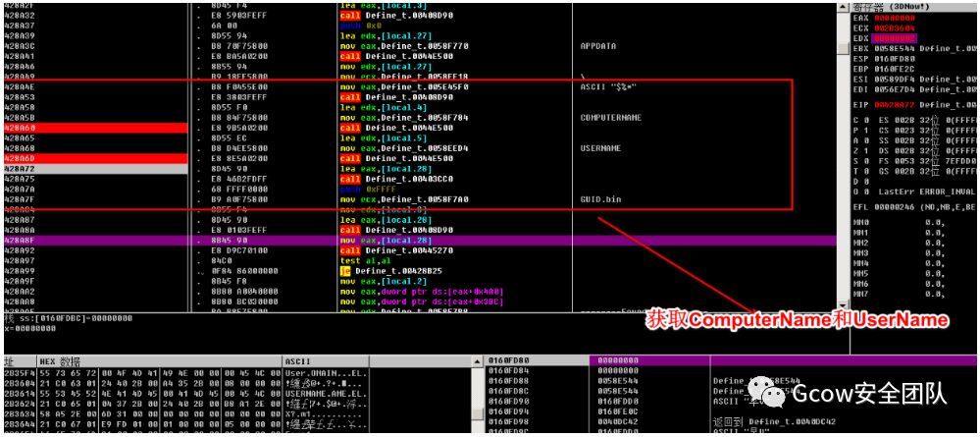The width and height of the screenshot is (980, 437).
Task: Select address 428A3C in disassembly
Action: click(x=20, y=46)
